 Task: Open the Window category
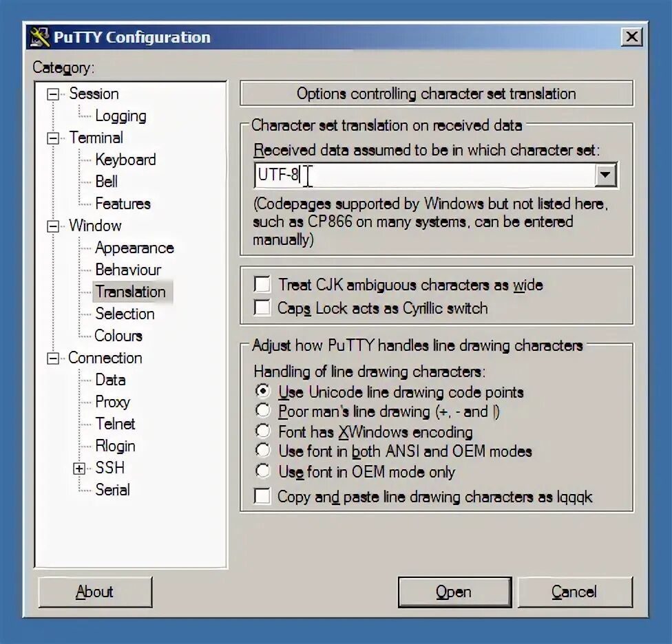click(95, 226)
